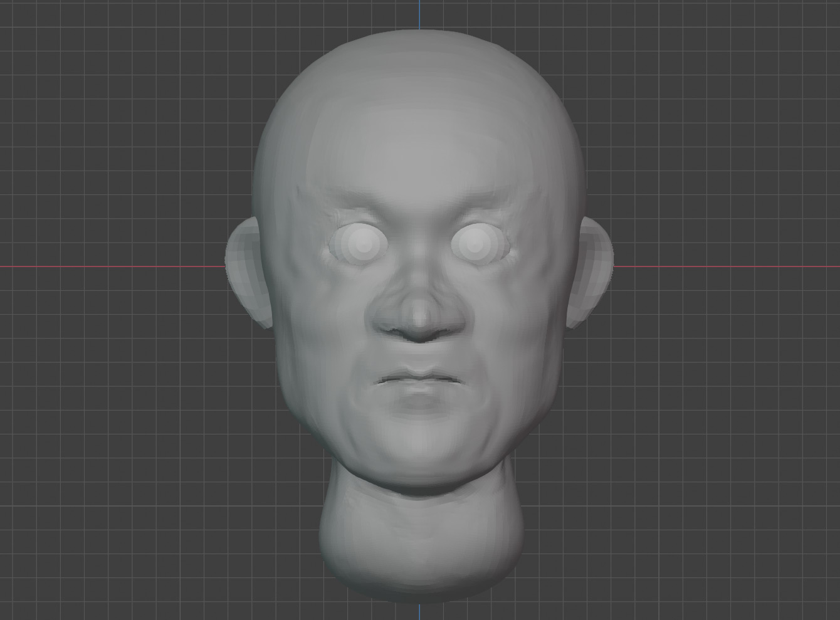Click the red X axis line left of head
This screenshot has height=620, width=840.
pos(113,266)
